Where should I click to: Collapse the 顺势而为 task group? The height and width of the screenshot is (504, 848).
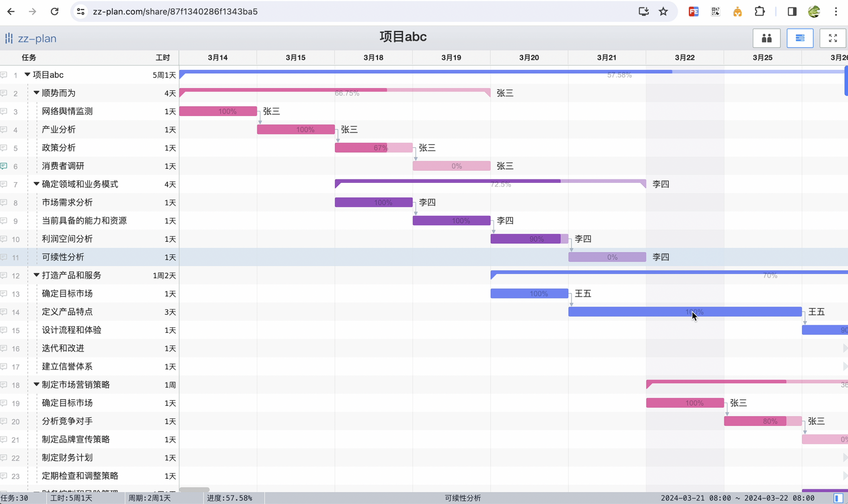[36, 93]
